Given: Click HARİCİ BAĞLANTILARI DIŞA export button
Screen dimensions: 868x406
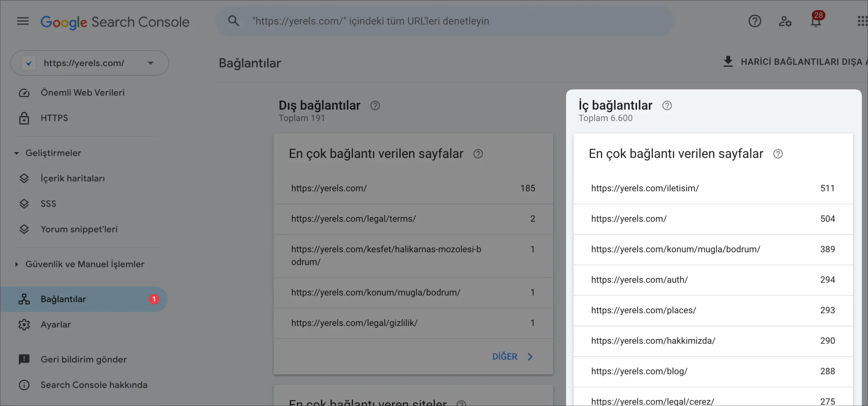Looking at the screenshot, I should pyautogui.click(x=795, y=62).
